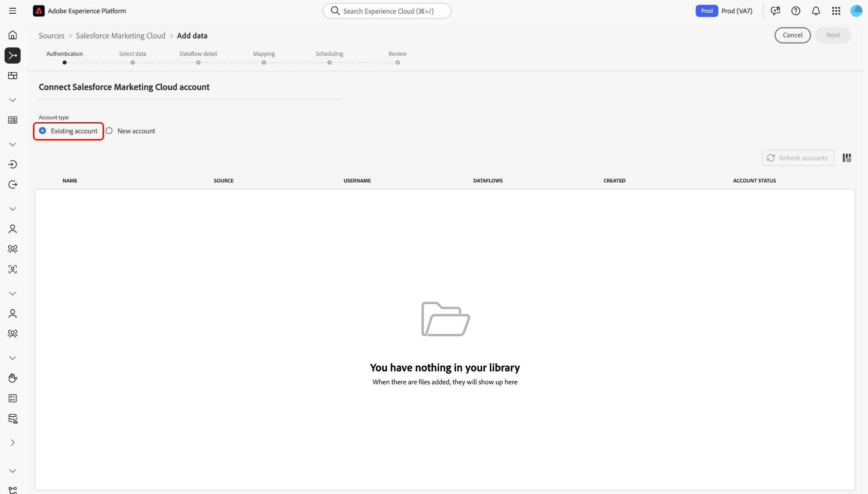
Task: Click the Connect Salesforce Marketing Cloud account heading
Action: [x=124, y=87]
